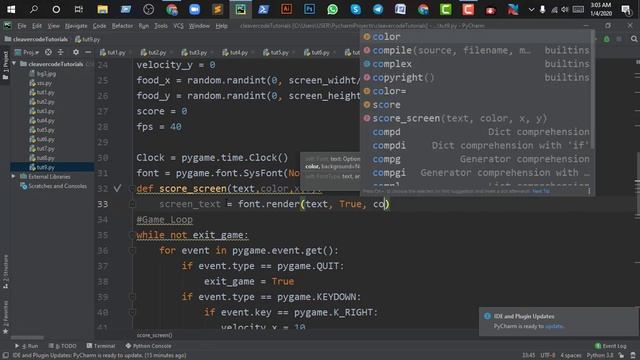Open the Structure side tab
Image resolution: width=640 pixels, height=360 pixels.
tap(5, 271)
